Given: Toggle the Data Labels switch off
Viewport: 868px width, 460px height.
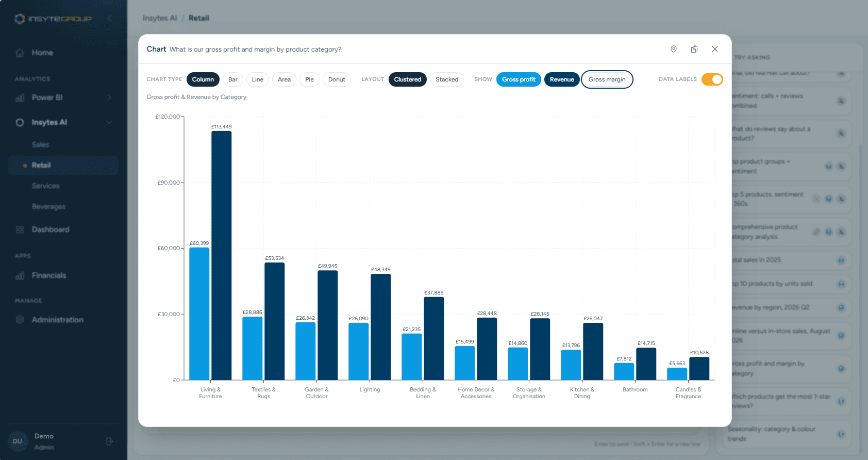Looking at the screenshot, I should click(x=712, y=79).
